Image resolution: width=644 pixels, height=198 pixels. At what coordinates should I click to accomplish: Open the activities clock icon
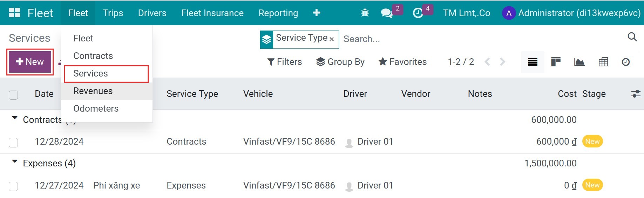click(x=418, y=13)
